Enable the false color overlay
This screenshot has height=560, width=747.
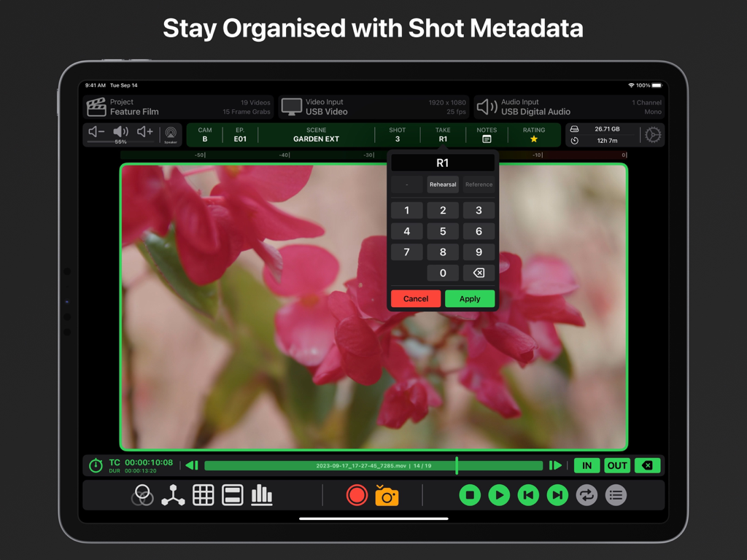142,495
